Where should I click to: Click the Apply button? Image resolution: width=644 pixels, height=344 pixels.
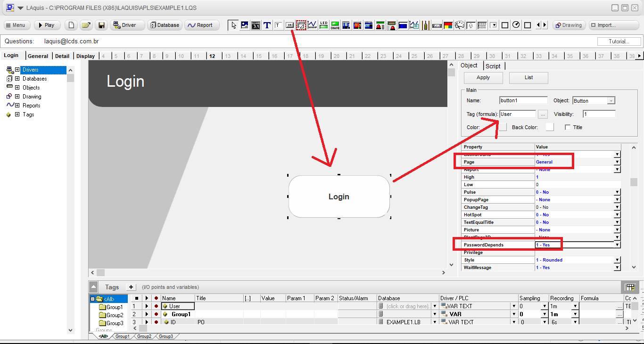click(x=483, y=78)
